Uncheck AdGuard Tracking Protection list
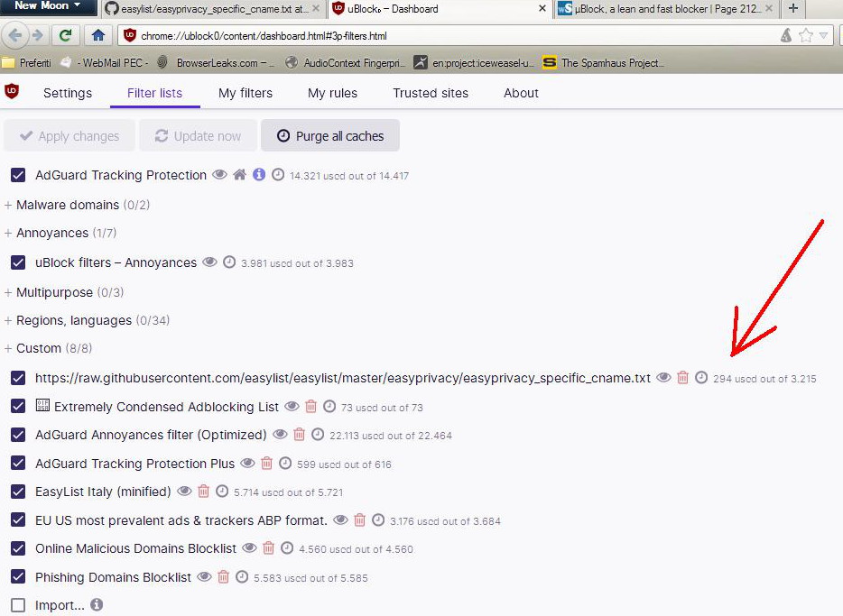The image size is (843, 616). [18, 175]
